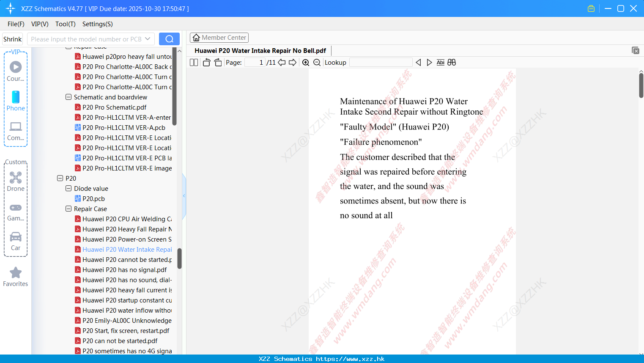Open the File menu

pos(16,24)
